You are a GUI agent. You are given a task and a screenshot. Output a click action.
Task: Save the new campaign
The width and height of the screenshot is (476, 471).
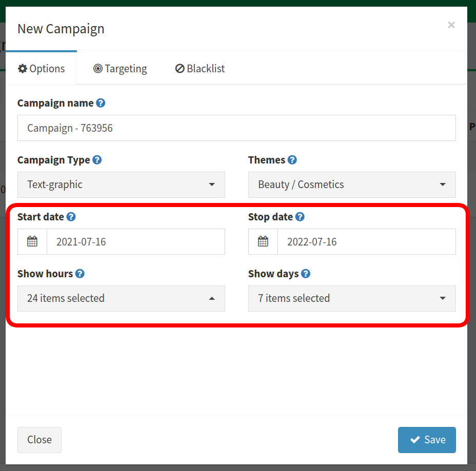(427, 440)
